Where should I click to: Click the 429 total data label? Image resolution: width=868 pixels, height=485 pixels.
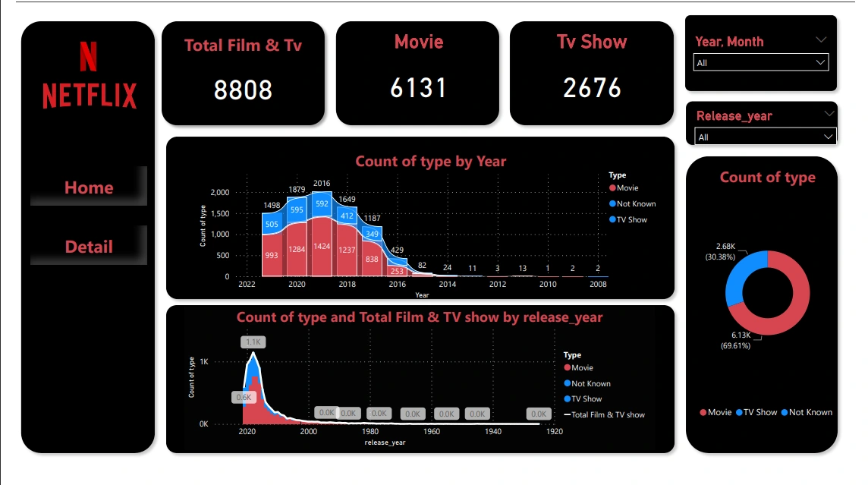coord(397,250)
